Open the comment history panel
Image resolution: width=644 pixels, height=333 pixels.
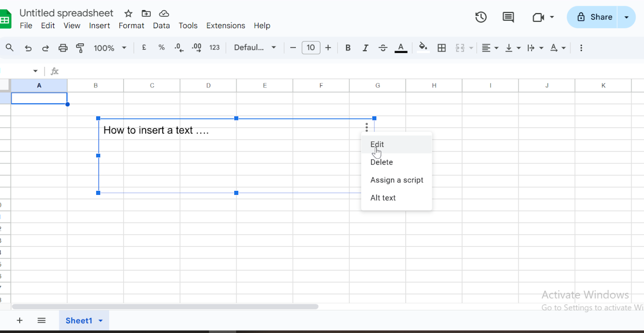pos(508,17)
